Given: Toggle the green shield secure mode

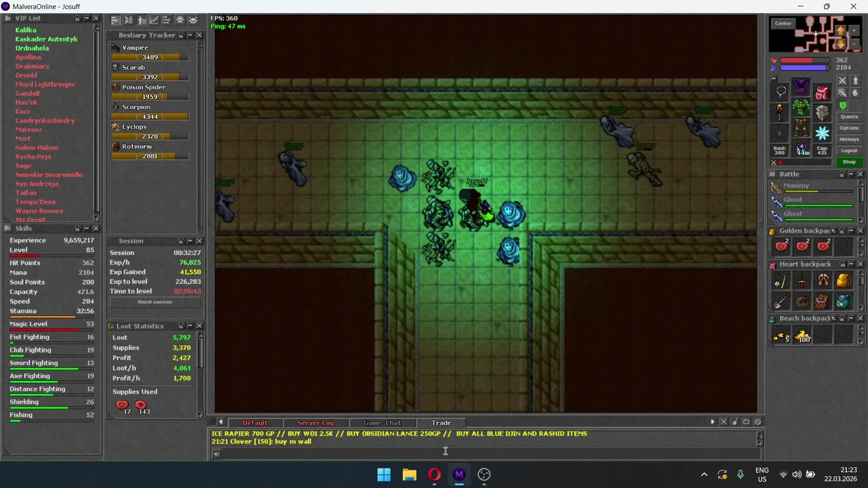Looking at the screenshot, I should click(843, 106).
